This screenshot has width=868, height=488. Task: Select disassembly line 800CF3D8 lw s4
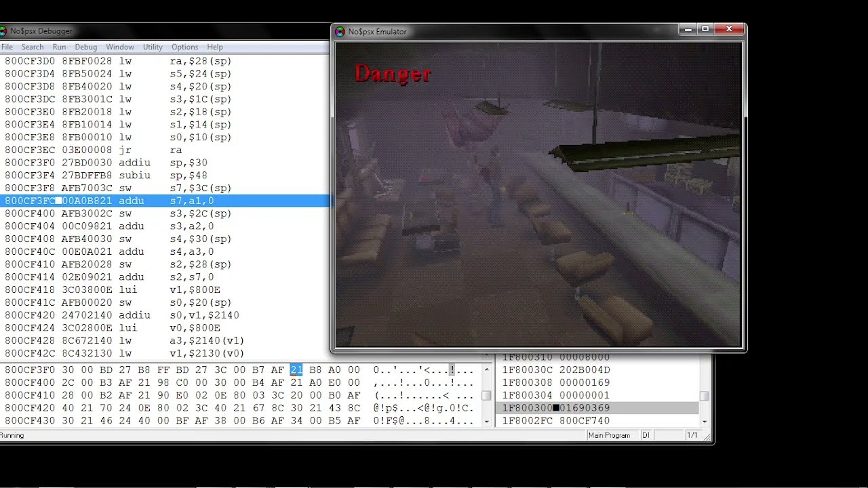(x=165, y=87)
